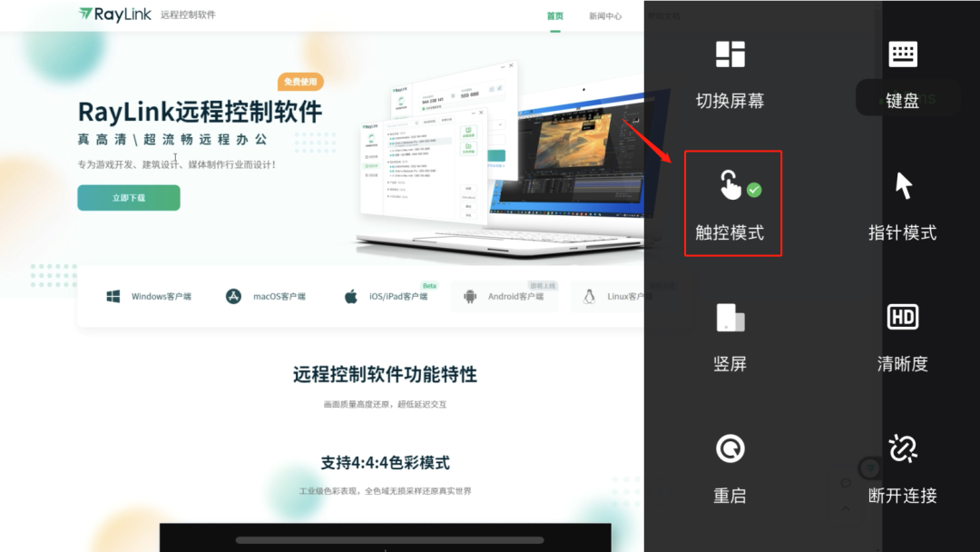Choose the Android客户端 download option
Screen dimensions: 980x552
(504, 296)
